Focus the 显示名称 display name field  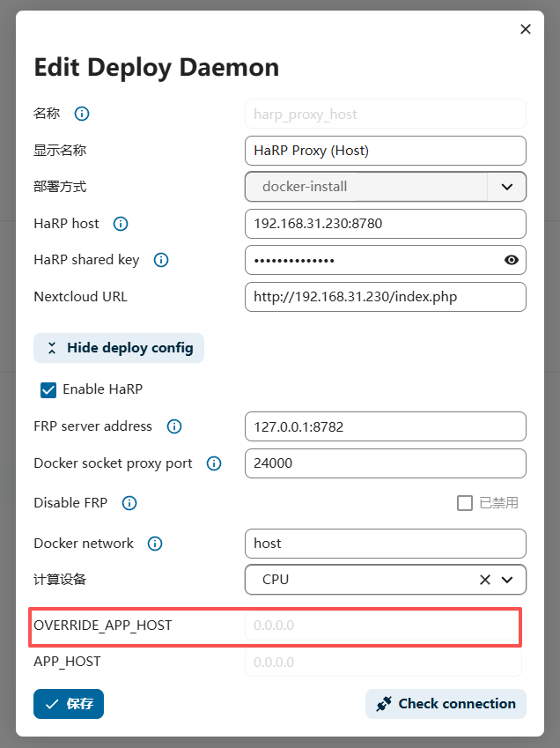385,151
